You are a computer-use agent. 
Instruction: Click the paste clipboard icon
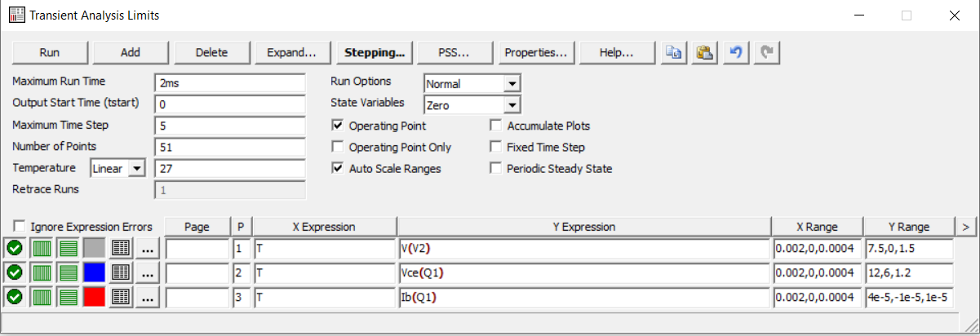point(705,52)
